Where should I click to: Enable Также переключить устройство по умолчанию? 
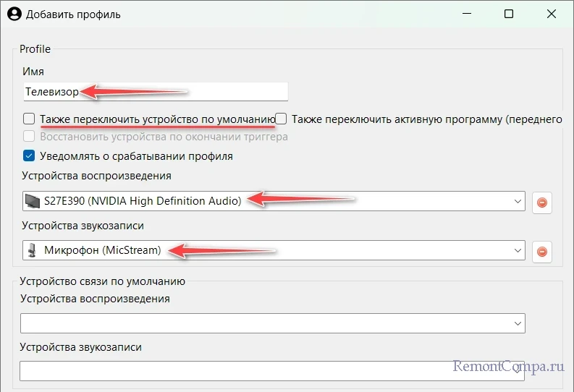click(x=29, y=119)
